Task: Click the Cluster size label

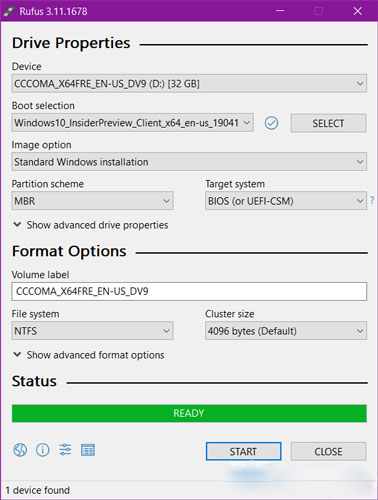Action: (x=230, y=314)
